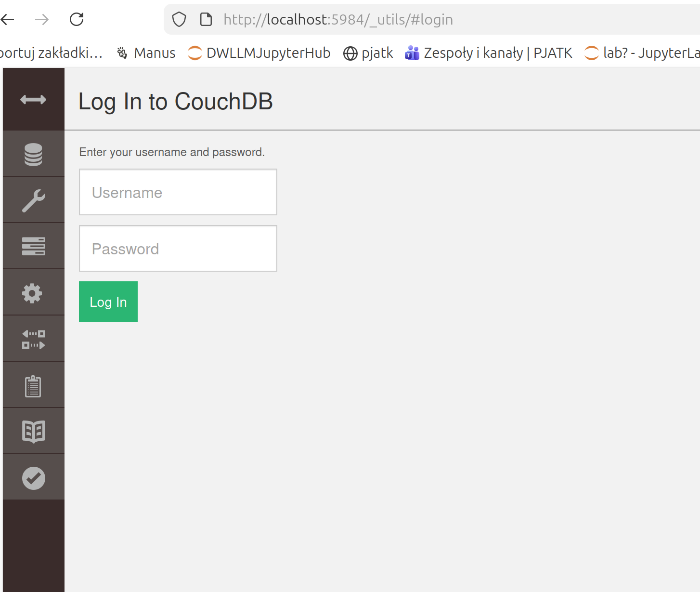Viewport: 700px width, 592px height.
Task: Click the shield tracking protection icon
Action: pos(179,20)
